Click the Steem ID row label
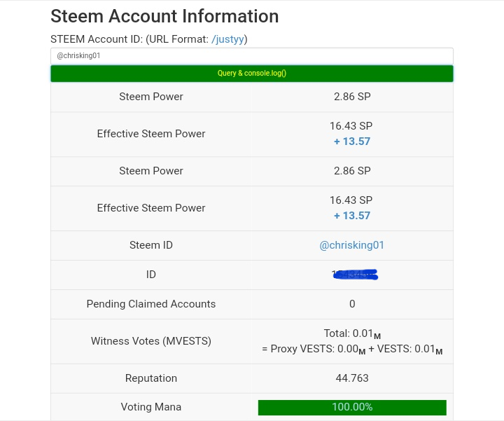 click(x=151, y=245)
